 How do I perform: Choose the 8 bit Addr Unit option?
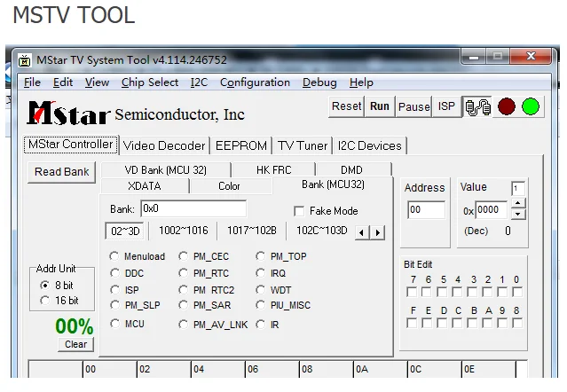click(45, 286)
